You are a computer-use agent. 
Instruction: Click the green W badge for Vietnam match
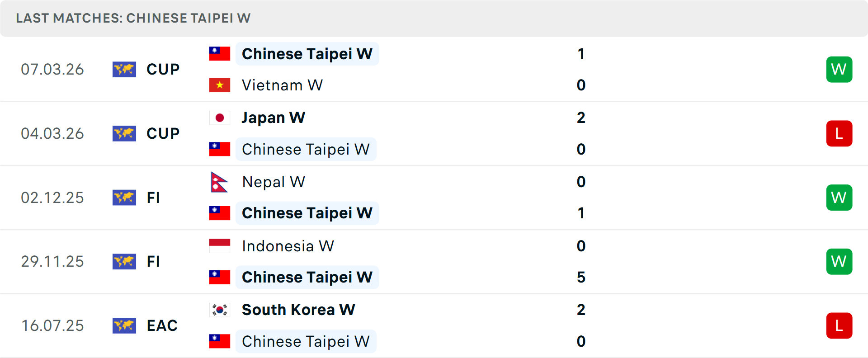[x=839, y=70]
